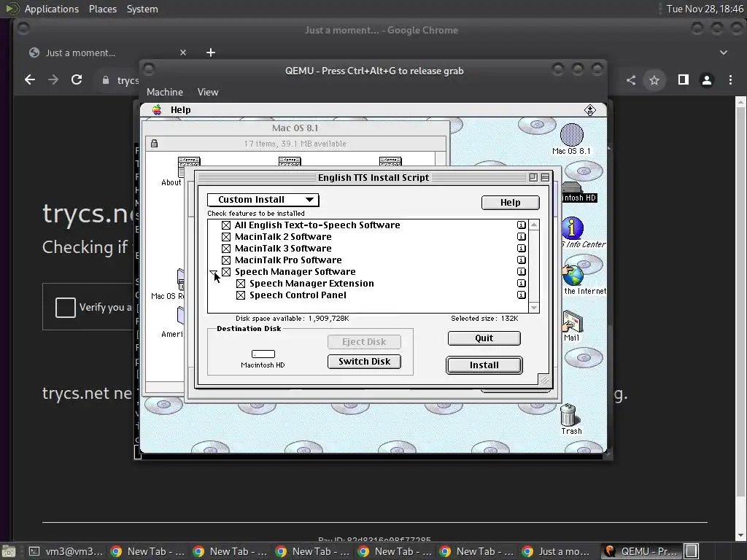
Task: Open the Chrome three-dot menu
Action: (x=730, y=80)
